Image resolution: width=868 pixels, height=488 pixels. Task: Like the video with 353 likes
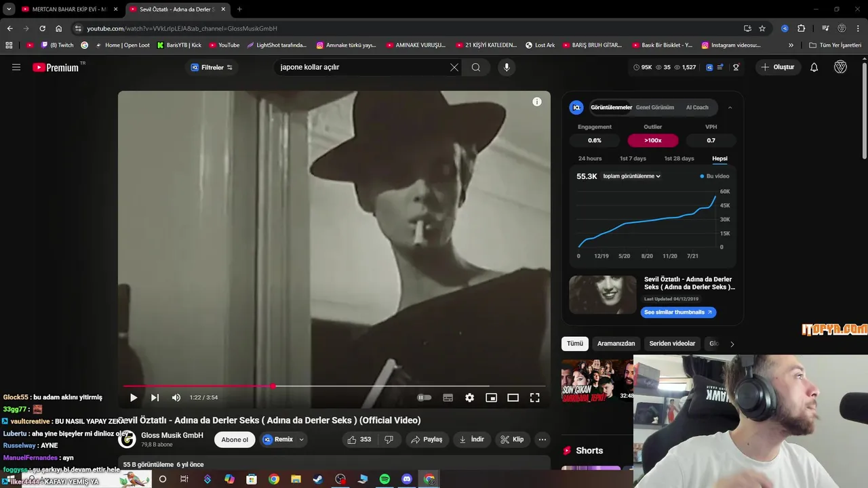(359, 439)
